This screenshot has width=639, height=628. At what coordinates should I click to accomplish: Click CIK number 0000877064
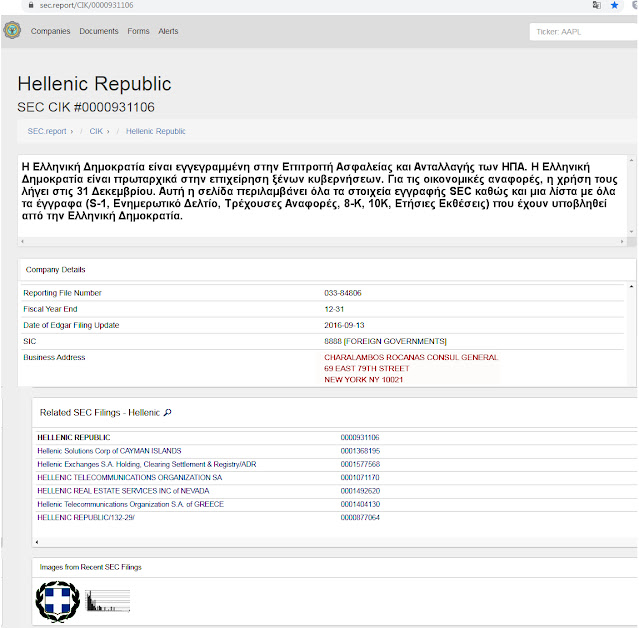tap(360, 517)
